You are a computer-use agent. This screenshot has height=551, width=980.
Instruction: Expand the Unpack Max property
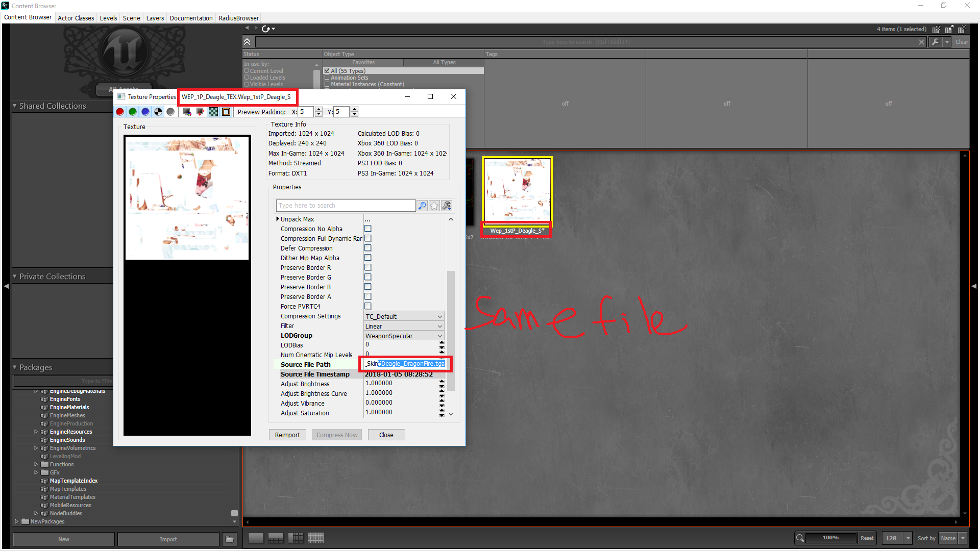click(278, 219)
